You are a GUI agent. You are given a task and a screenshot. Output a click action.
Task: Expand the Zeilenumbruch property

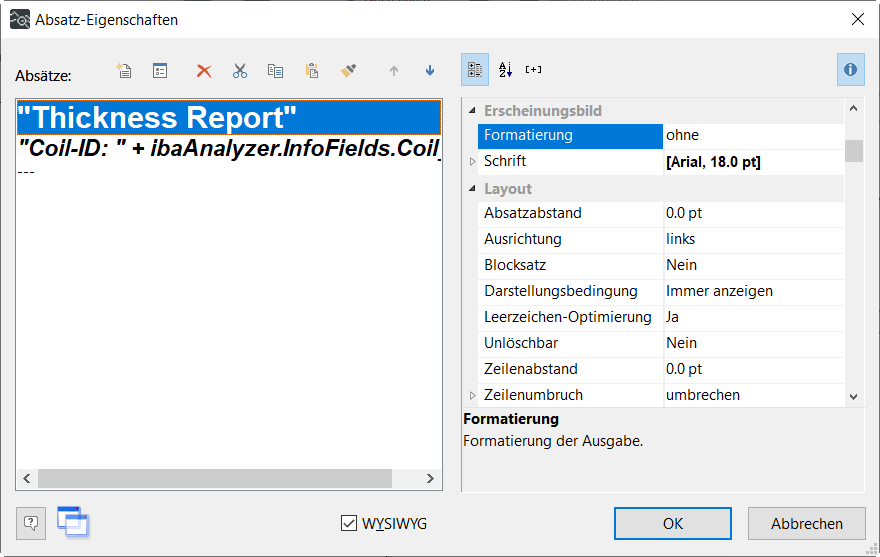click(x=473, y=395)
